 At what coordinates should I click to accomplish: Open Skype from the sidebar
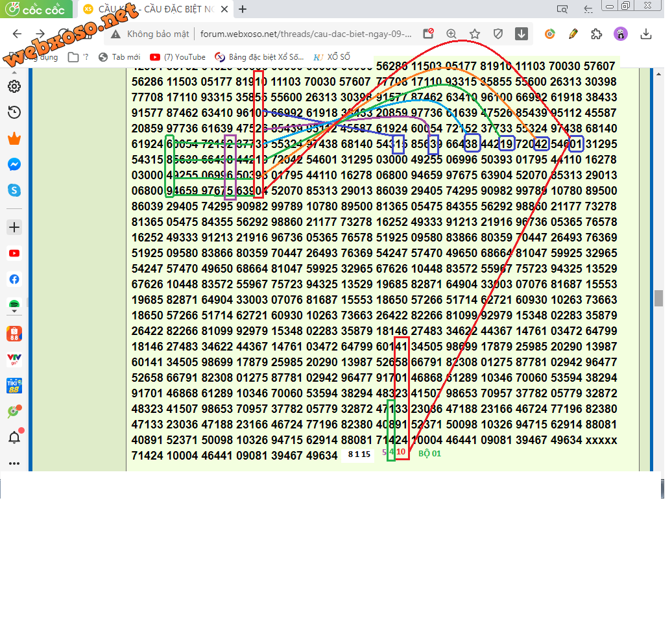[x=14, y=192]
